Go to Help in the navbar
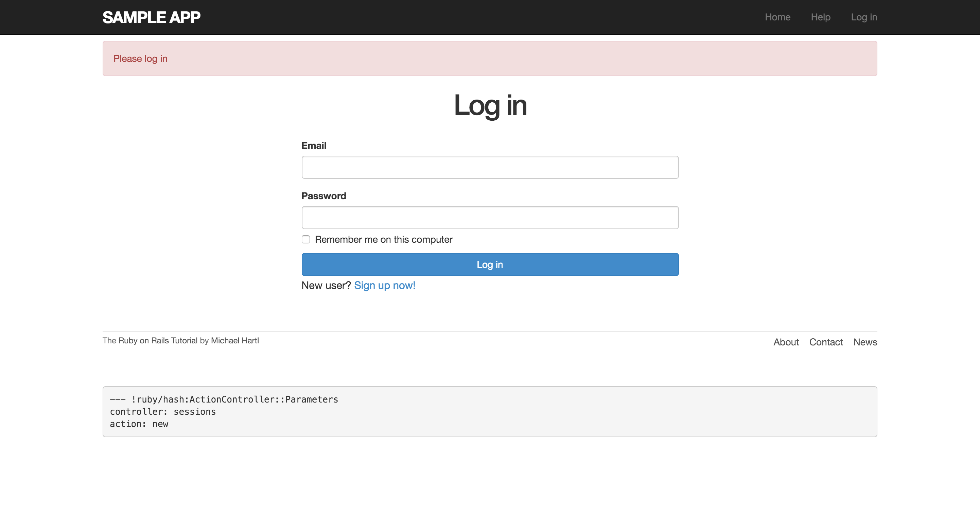Screen dimensions: 980x529 point(820,17)
